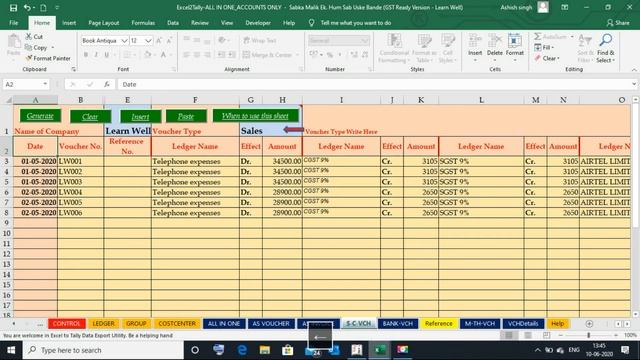Open Find & Select magnifier
640x360 pixels.
click(605, 41)
